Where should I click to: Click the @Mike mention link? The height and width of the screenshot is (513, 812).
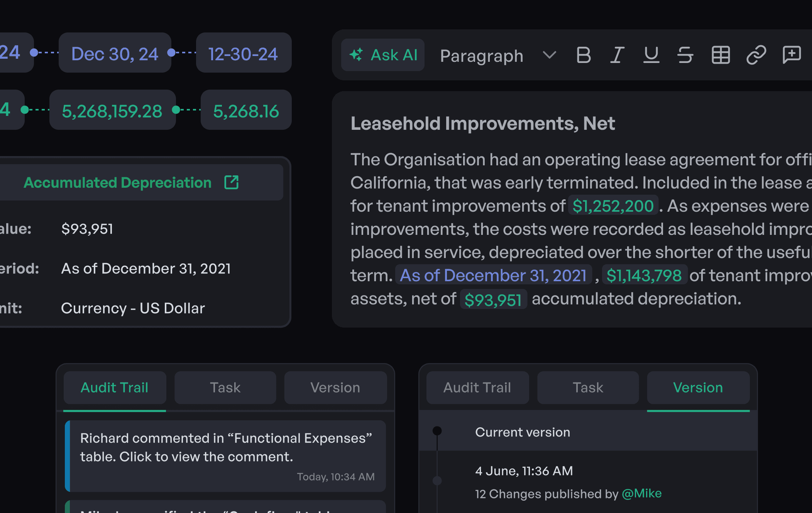[642, 493]
